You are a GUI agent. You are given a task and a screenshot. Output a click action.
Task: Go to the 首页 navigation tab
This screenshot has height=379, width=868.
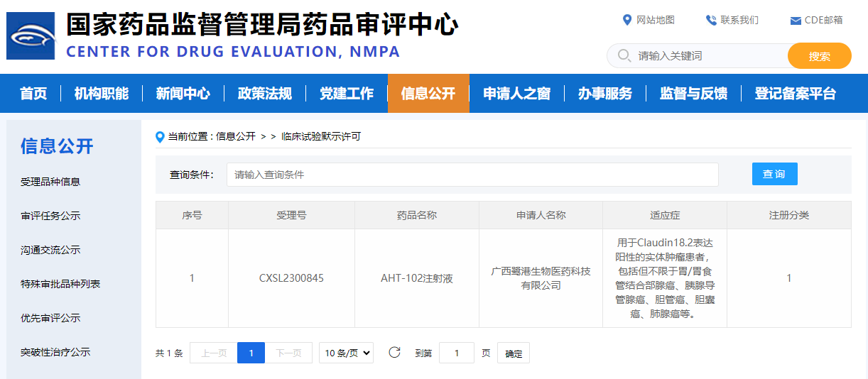coord(33,94)
